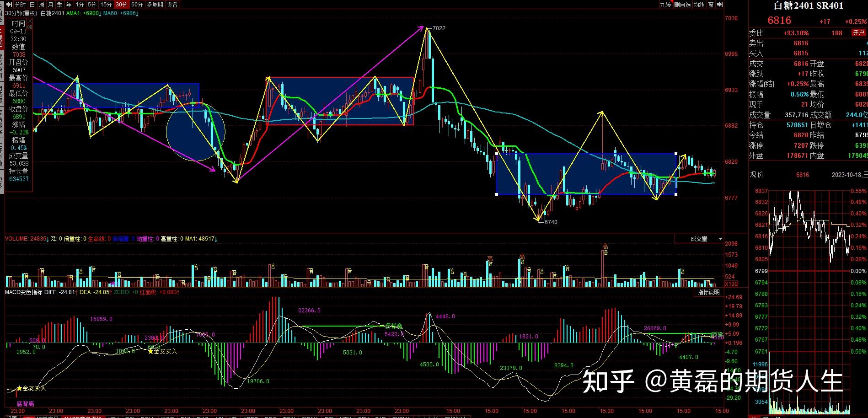Select the 季 quarterly period
Viewport: 868px width, 418px height.
coord(59,5)
